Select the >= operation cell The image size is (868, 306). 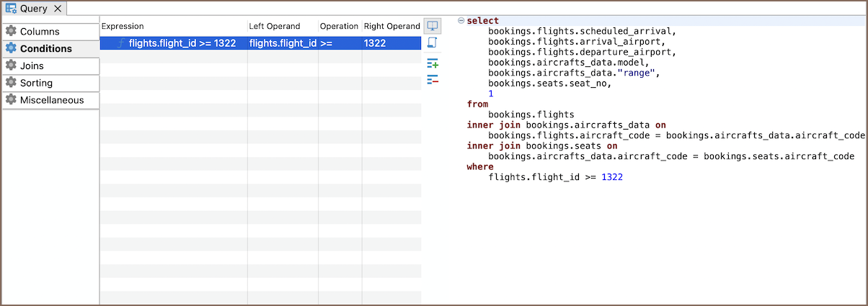coord(339,43)
